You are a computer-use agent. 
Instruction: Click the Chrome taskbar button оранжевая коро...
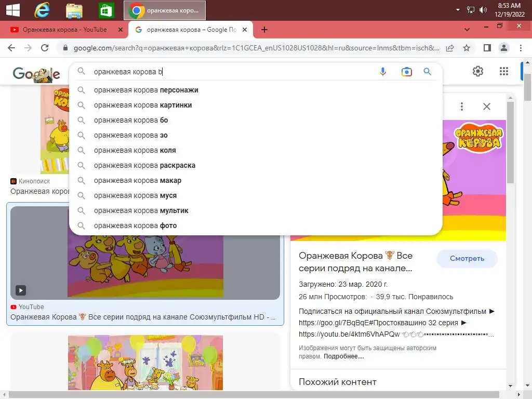tap(165, 10)
